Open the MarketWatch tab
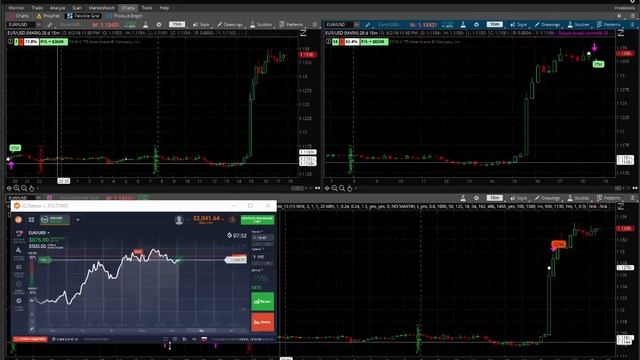Screen dimensions: 640x360 (x=102, y=8)
